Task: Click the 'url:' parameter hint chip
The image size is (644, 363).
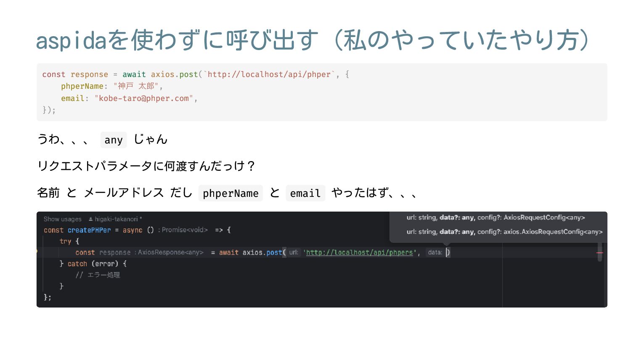Action: point(294,252)
